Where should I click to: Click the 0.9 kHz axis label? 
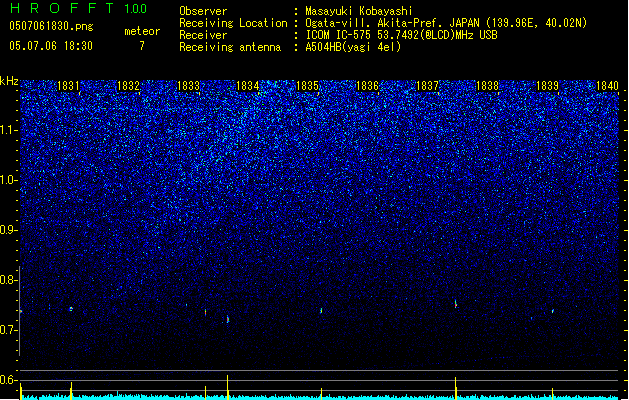[x=9, y=230]
